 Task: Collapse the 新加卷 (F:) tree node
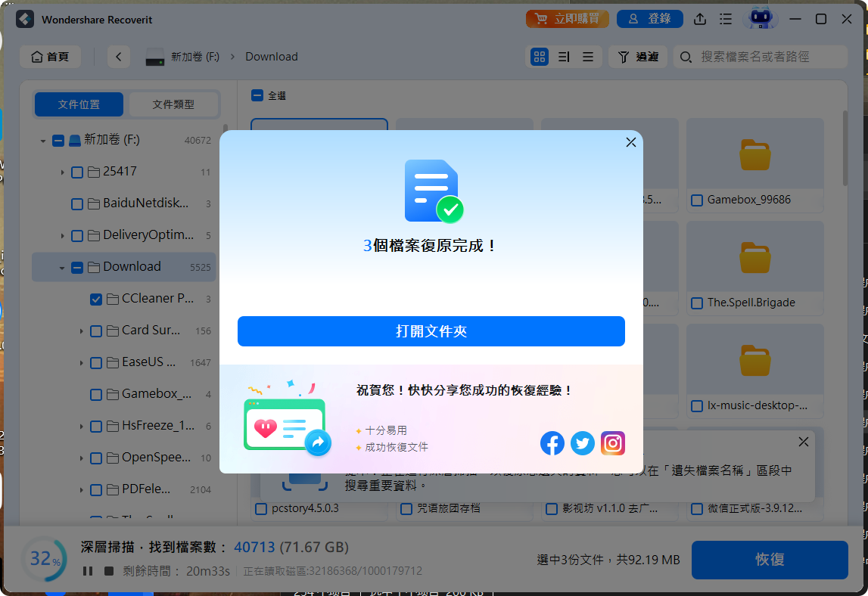42,141
